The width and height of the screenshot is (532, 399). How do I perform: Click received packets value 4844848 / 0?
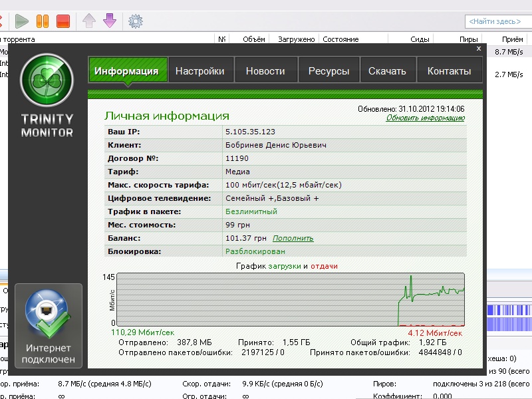pos(440,352)
